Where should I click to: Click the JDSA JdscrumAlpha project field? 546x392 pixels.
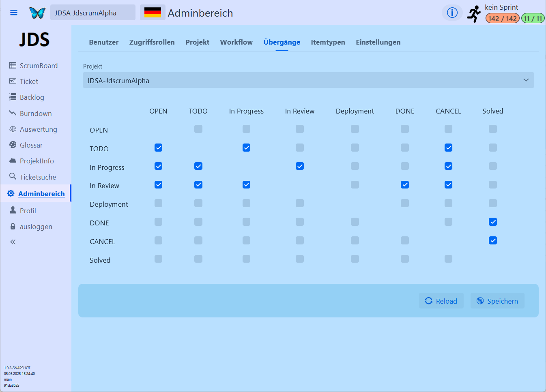pyautogui.click(x=93, y=13)
